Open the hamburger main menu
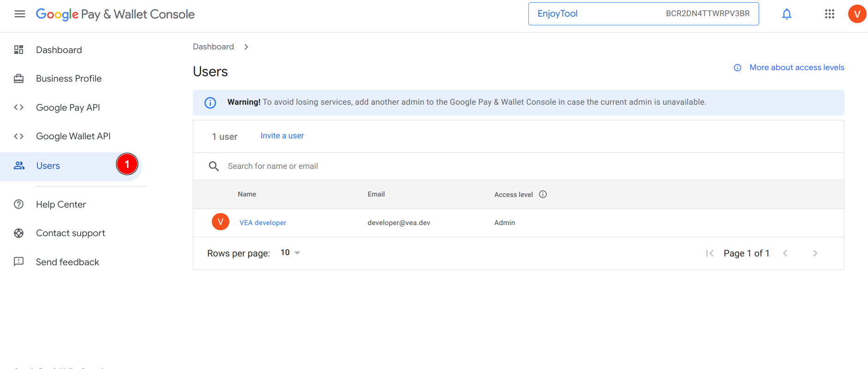 point(20,14)
